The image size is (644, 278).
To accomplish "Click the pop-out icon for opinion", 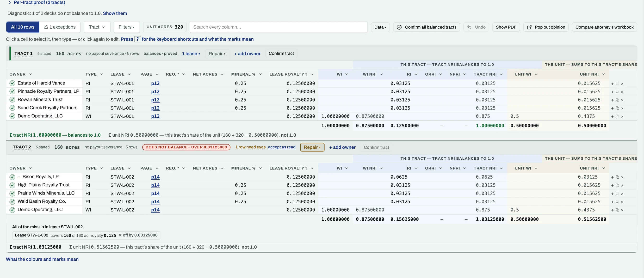I will click(x=529, y=27).
